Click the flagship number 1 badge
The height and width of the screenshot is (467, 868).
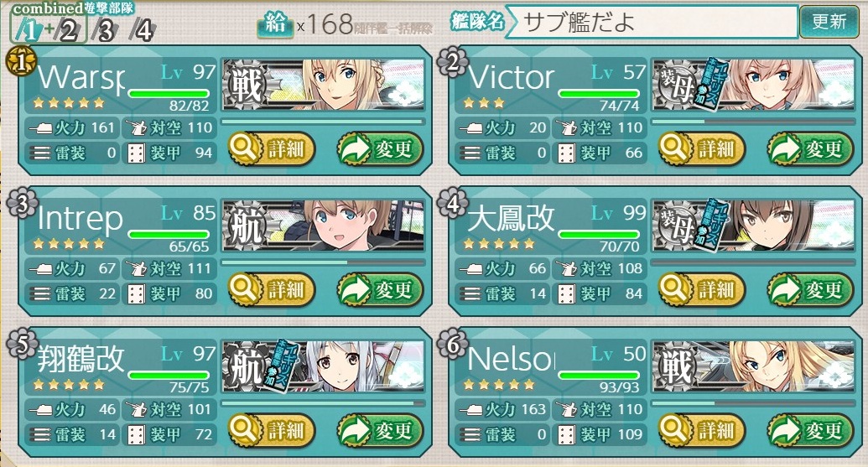tap(20, 62)
